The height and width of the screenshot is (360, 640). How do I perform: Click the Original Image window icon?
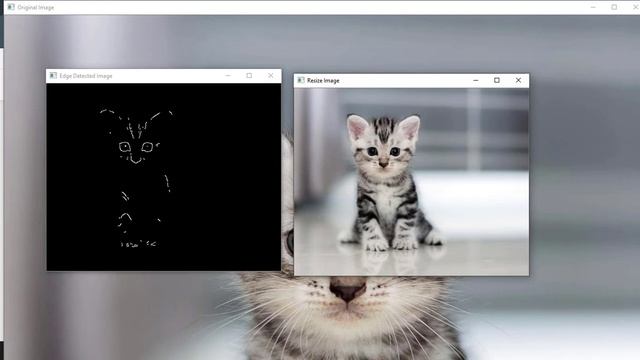click(x=11, y=7)
